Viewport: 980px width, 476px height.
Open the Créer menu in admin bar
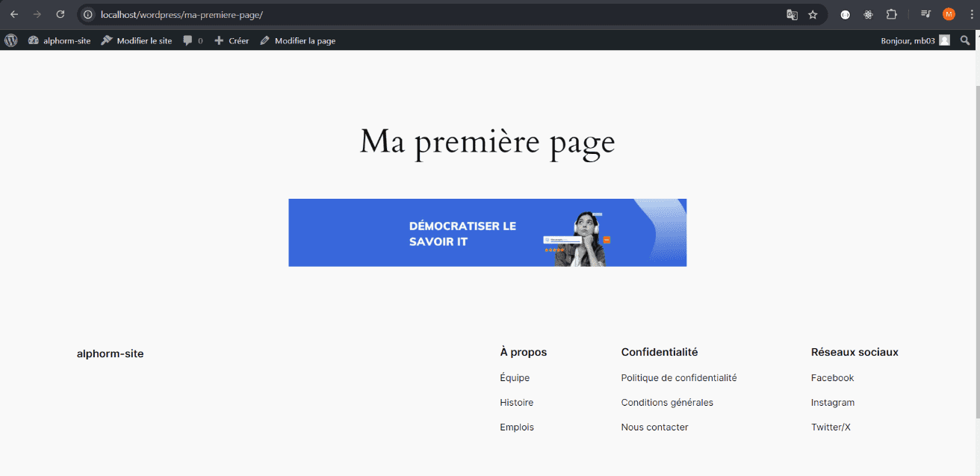232,40
